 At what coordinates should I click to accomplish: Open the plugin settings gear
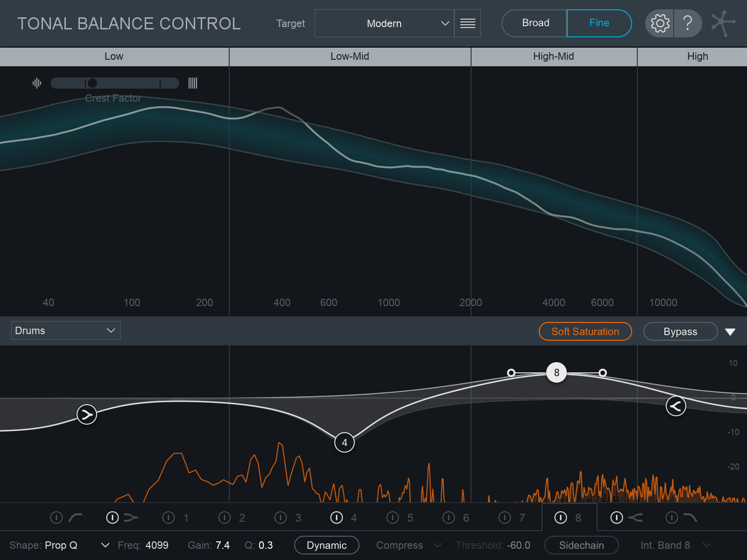click(x=659, y=23)
